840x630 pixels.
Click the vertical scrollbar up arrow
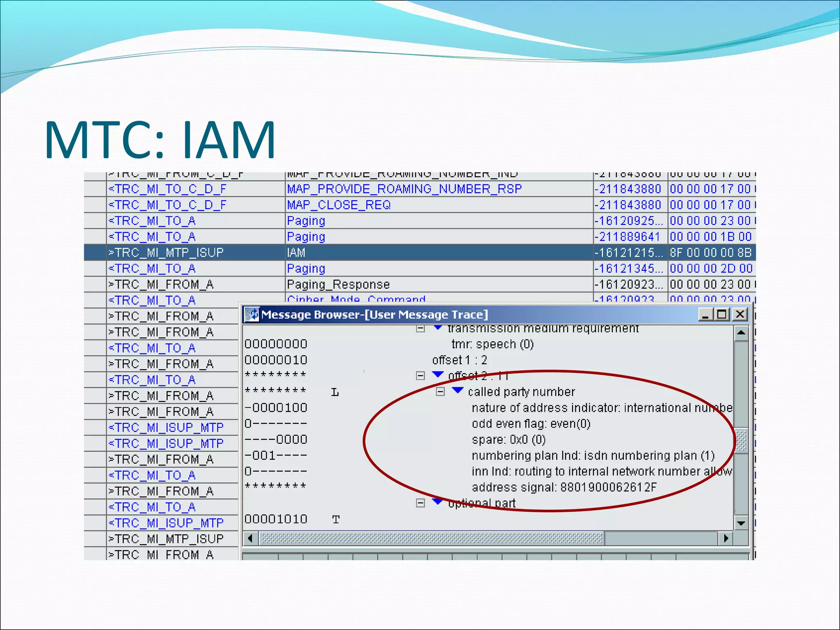(741, 333)
